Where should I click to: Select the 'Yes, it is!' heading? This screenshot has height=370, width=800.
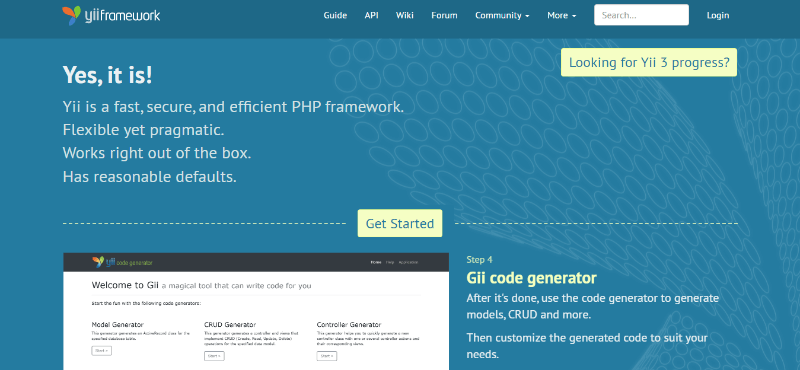pos(108,75)
